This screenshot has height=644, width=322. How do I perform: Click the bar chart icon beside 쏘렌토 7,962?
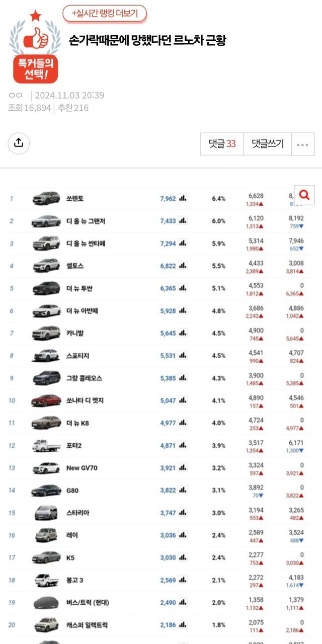click(x=182, y=198)
